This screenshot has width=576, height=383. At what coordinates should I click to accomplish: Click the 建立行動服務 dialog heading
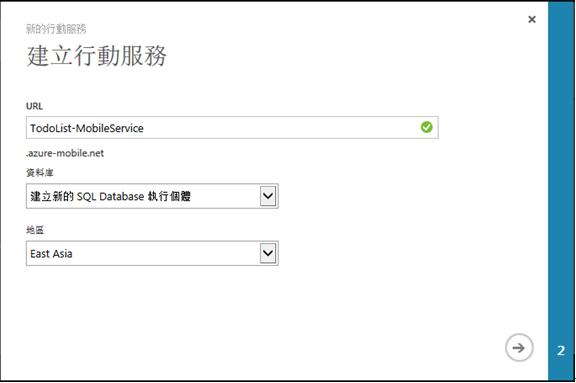click(97, 56)
